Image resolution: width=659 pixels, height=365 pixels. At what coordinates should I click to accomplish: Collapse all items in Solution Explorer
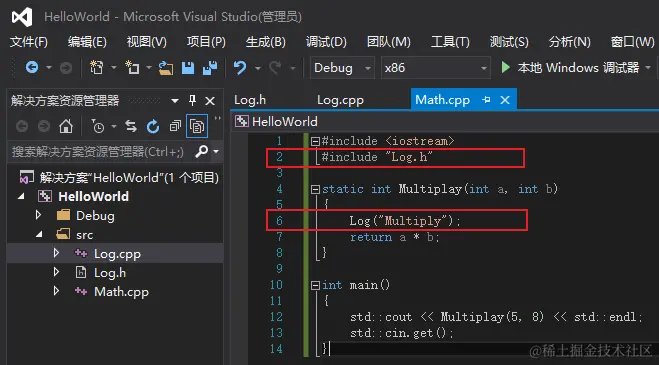pyautogui.click(x=175, y=126)
